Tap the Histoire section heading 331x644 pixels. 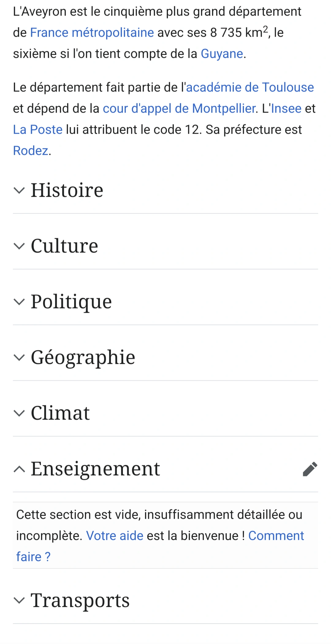pos(67,190)
